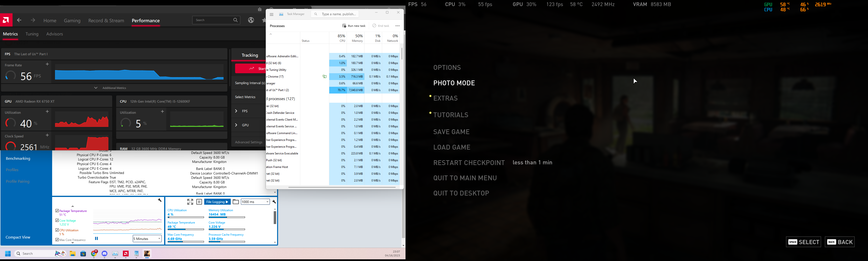Switch to the Advisors sub-tab

(55, 34)
